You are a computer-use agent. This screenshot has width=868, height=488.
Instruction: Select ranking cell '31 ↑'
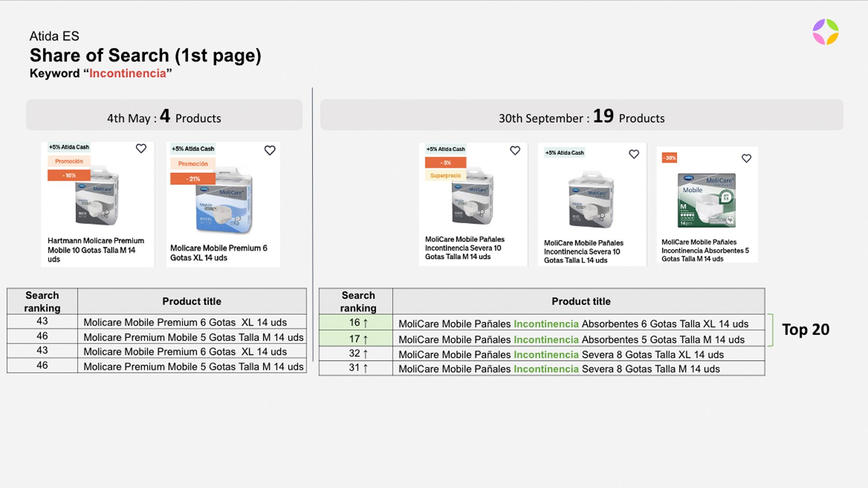pos(356,368)
